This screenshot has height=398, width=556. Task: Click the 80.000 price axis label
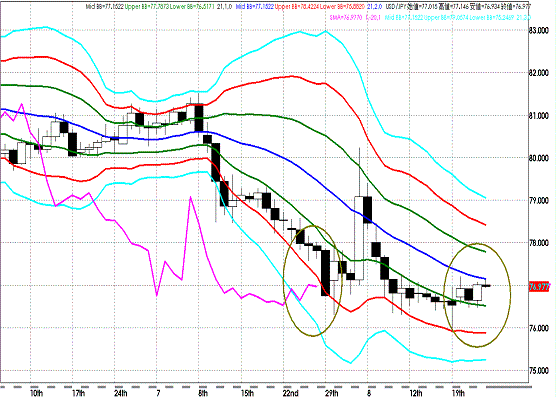[x=539, y=158]
